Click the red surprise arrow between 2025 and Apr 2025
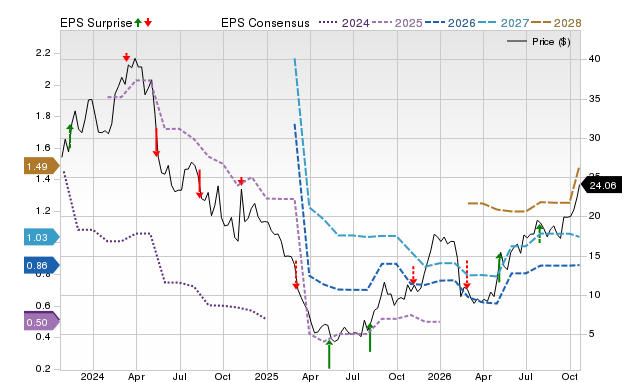Screen dimensions: 640x382 coord(296,275)
